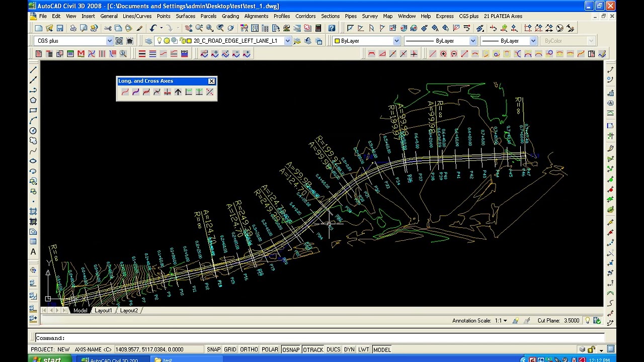Click the red zoom-out circle icon
The height and width of the screenshot is (362, 644).
tap(454, 54)
